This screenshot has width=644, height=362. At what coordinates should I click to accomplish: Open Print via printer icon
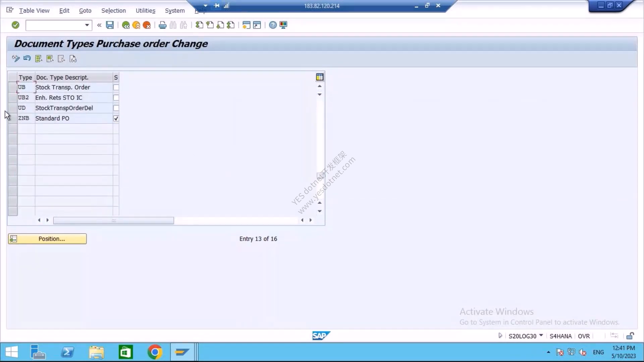click(x=162, y=25)
